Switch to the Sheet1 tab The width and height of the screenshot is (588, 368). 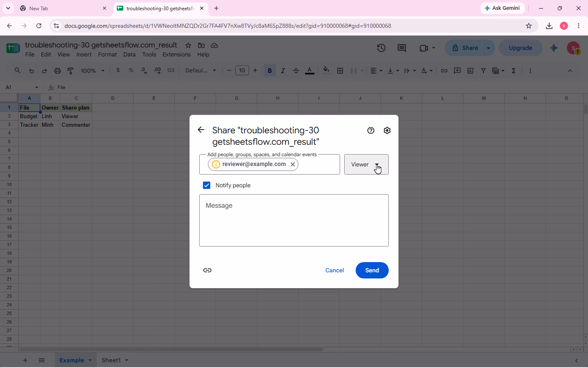(x=111, y=360)
